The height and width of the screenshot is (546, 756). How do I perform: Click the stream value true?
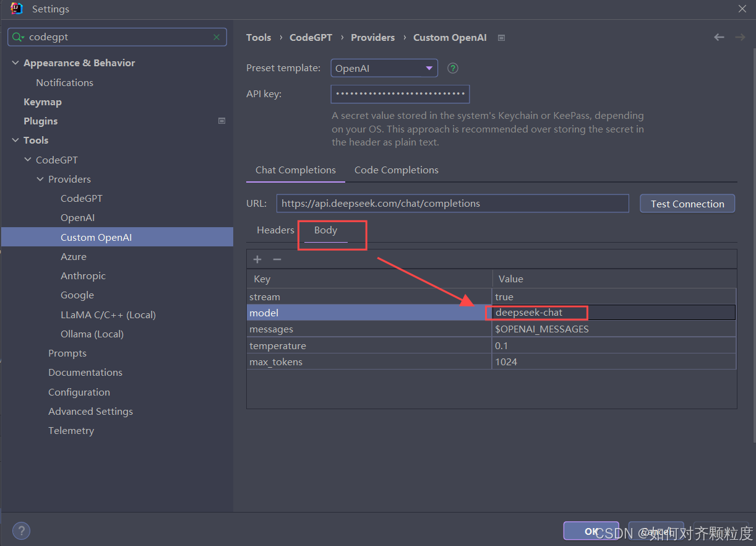pyautogui.click(x=614, y=297)
